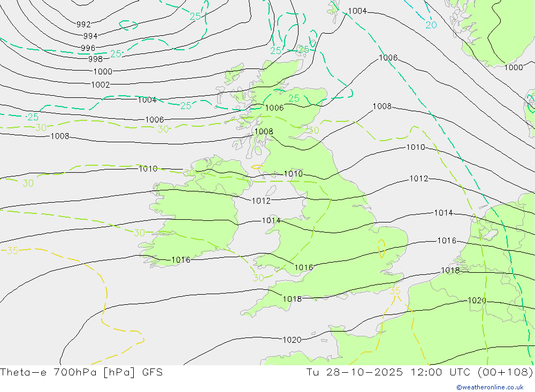This screenshot has width=535, height=392.
Task: Click the yellow 35 label over the Atlantic
Action: tap(12, 251)
